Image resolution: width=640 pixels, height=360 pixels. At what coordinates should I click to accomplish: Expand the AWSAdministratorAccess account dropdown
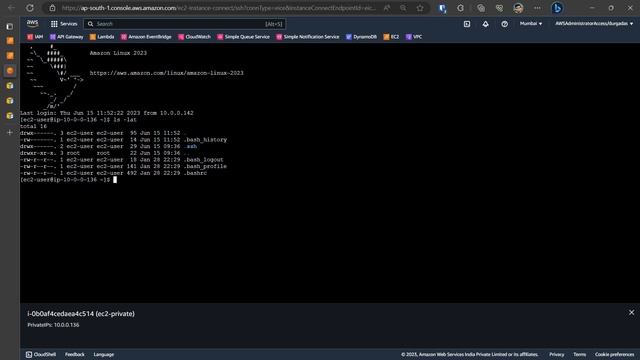(594, 24)
